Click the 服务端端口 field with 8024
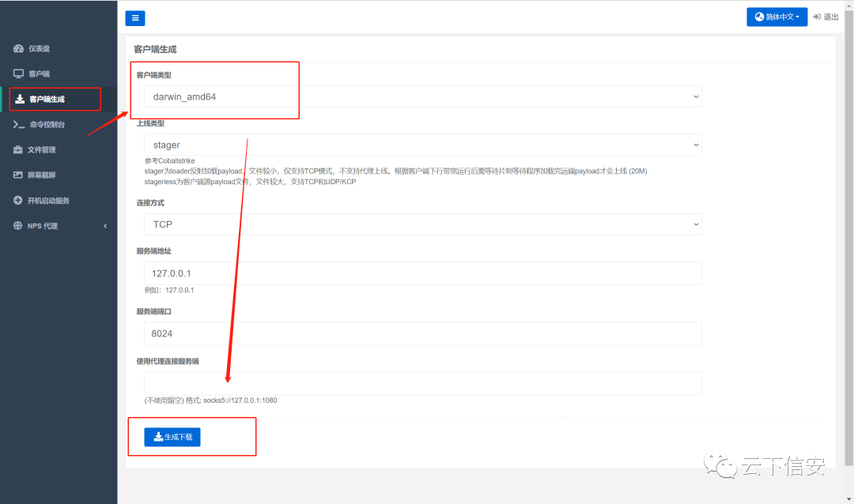This screenshot has height=504, width=854. (422, 333)
